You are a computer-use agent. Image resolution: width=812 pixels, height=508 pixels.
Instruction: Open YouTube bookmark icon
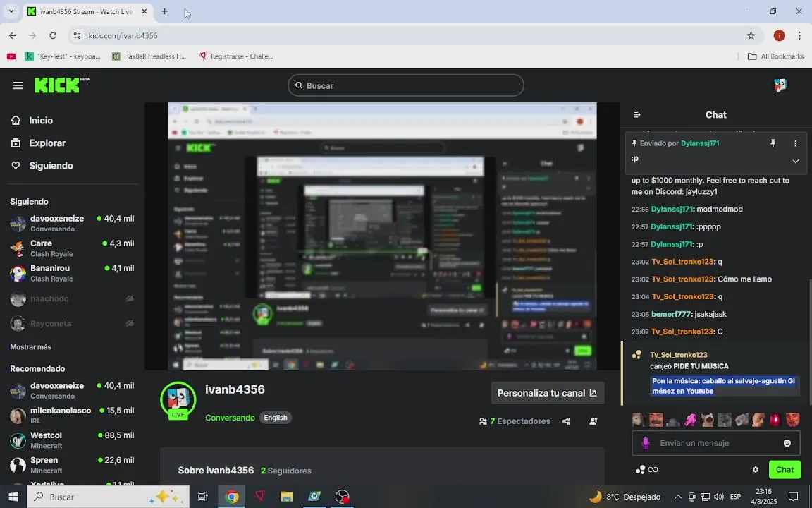point(11,56)
